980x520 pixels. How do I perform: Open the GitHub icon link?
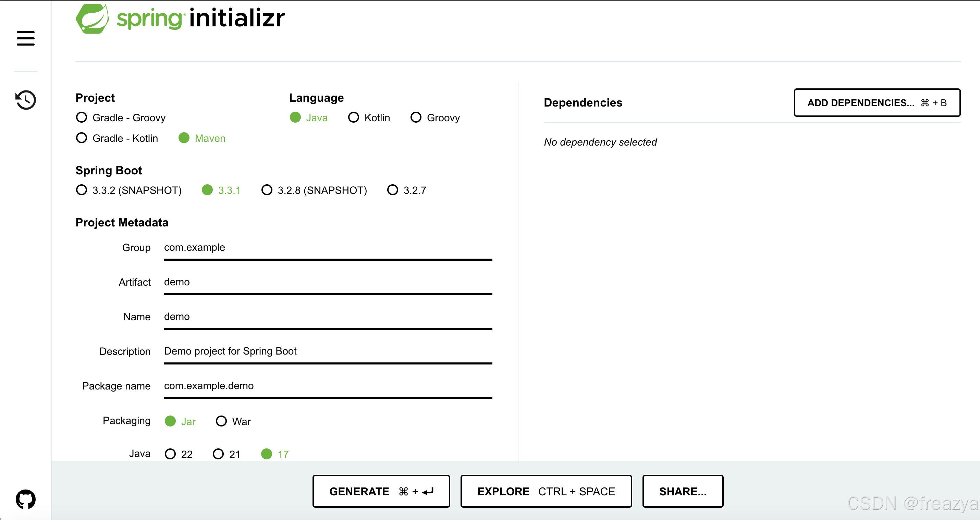coord(25,499)
